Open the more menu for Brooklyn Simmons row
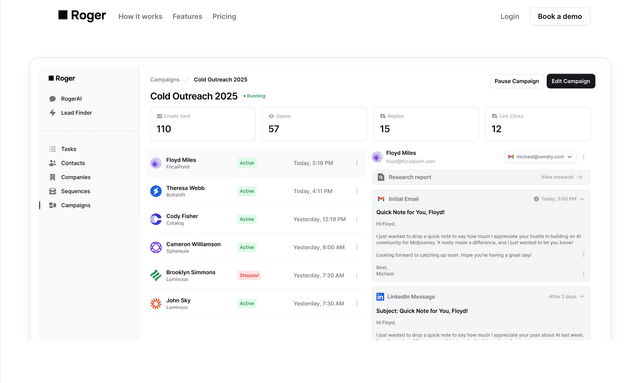Viewport: 640px width, 383px height. [357, 275]
